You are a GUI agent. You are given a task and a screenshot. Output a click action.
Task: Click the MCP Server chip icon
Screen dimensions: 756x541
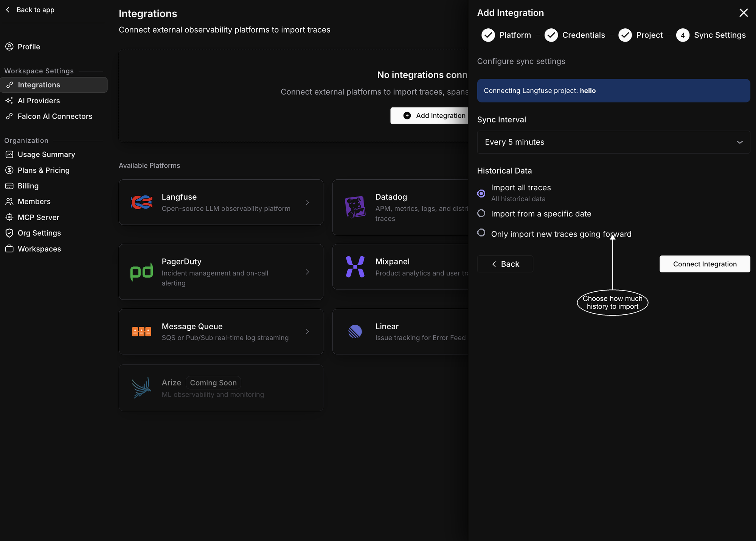[x=9, y=217]
